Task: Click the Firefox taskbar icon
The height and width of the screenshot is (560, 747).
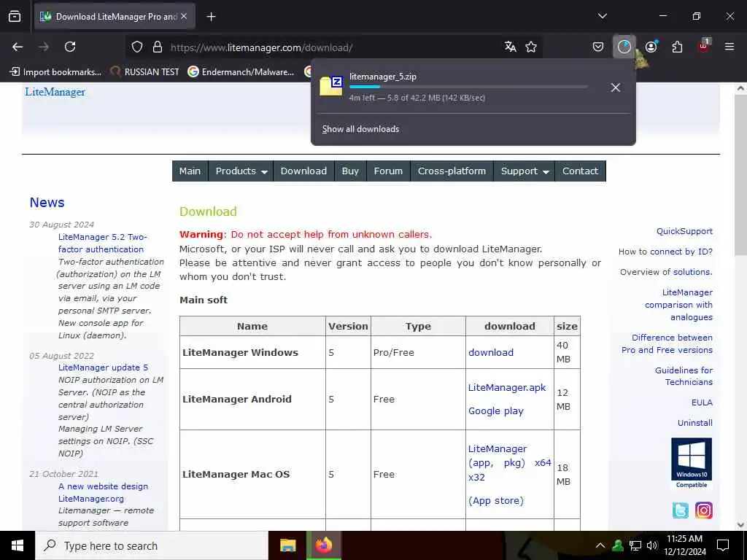Action: (x=323, y=545)
